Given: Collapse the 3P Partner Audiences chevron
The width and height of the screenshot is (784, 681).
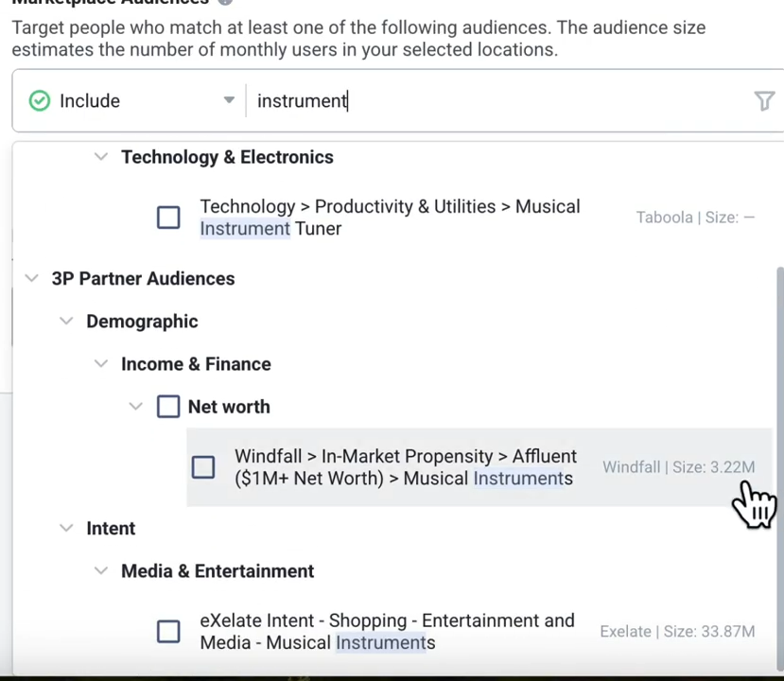Looking at the screenshot, I should pos(32,279).
